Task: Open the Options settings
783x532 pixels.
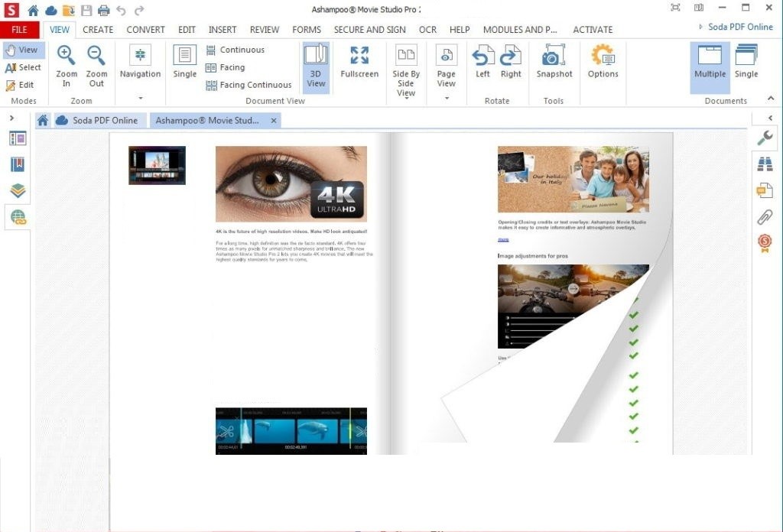Action: (x=603, y=62)
